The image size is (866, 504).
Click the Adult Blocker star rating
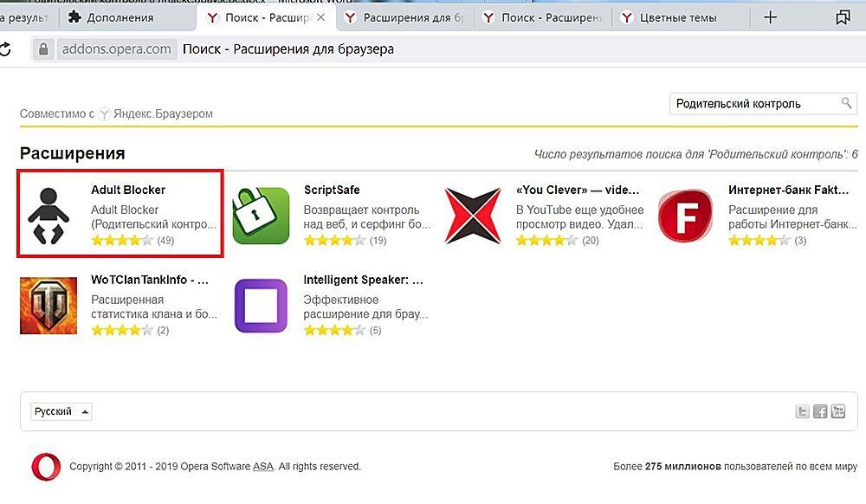[121, 240]
